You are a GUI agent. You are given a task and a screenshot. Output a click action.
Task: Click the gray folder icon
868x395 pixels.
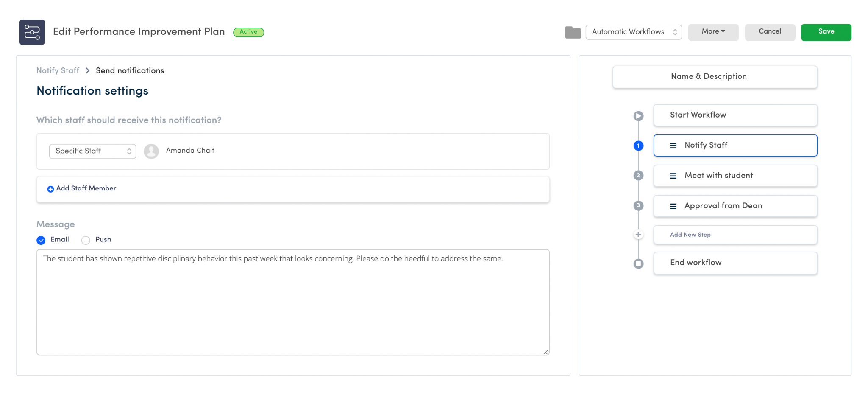[x=573, y=32]
